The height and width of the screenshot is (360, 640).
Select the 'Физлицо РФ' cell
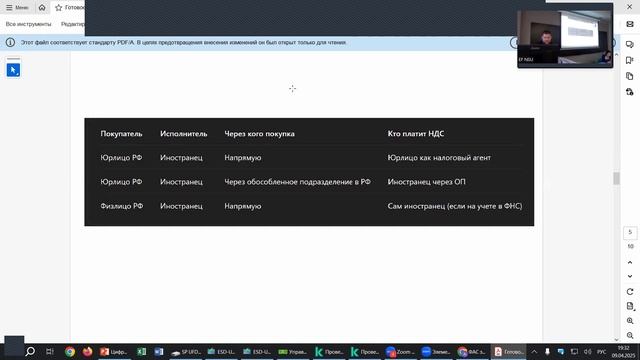122,206
